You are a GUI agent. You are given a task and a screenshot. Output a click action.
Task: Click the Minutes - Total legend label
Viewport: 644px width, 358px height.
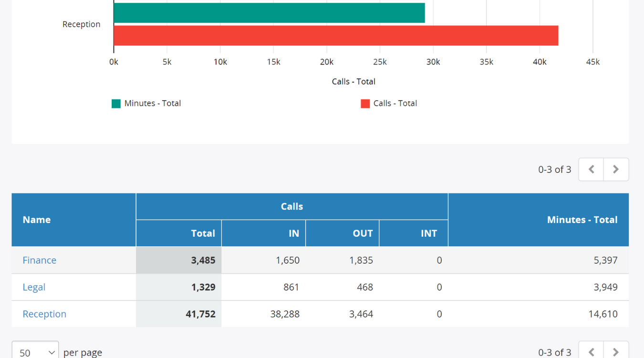[x=153, y=103]
